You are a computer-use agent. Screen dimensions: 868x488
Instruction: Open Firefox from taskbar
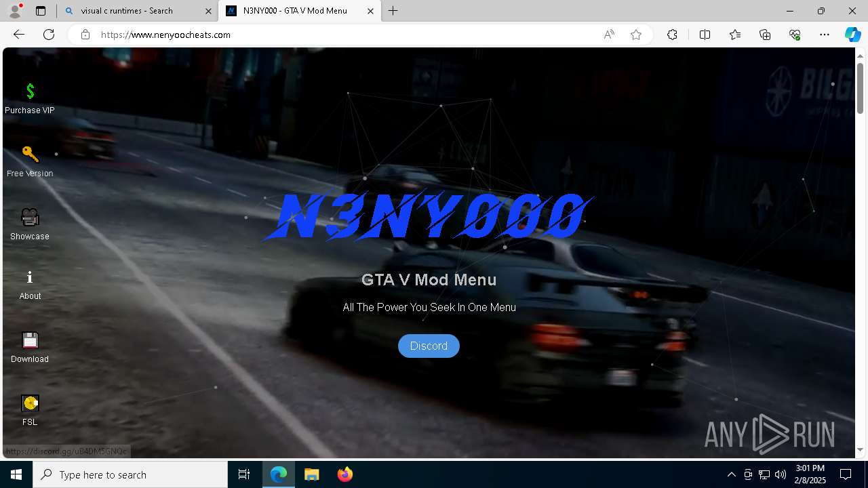344,474
